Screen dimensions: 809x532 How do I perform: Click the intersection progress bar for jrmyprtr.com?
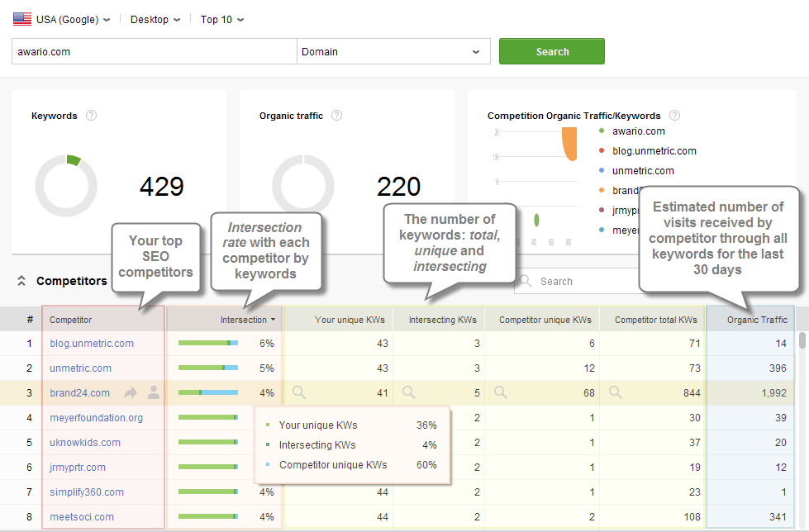click(209, 467)
